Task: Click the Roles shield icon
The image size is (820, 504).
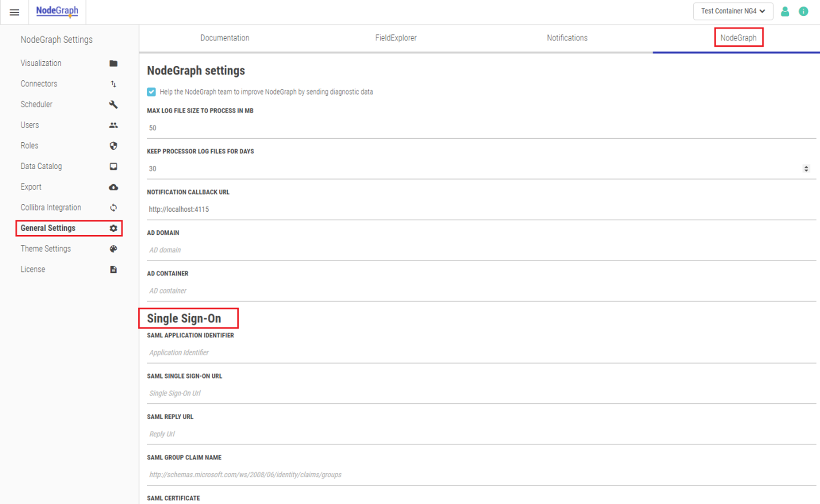Action: click(114, 146)
